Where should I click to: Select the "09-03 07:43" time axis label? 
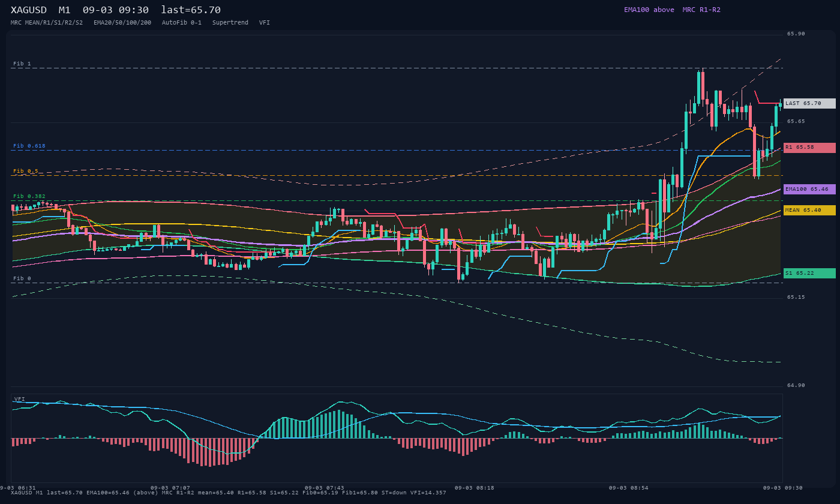pyautogui.click(x=325, y=488)
